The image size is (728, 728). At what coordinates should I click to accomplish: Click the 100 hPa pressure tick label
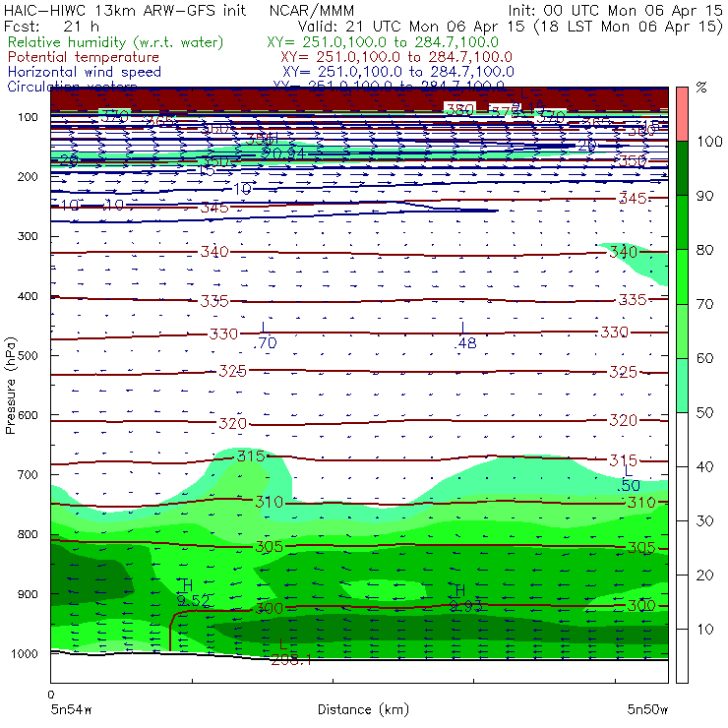click(28, 117)
